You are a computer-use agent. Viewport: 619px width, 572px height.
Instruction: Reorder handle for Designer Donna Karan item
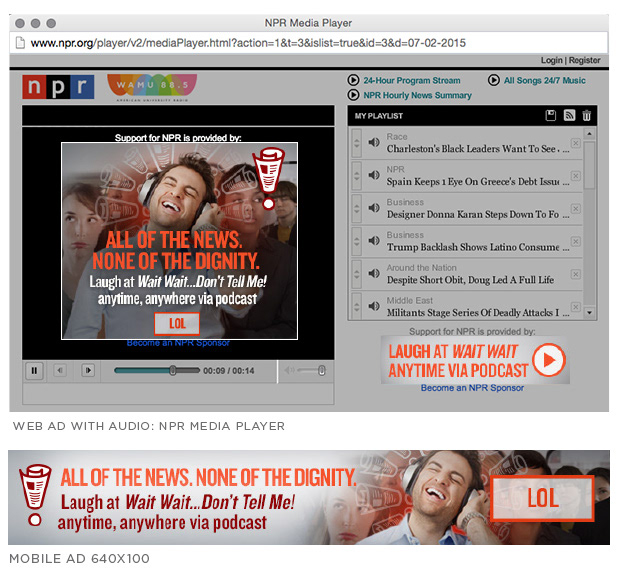click(x=356, y=209)
